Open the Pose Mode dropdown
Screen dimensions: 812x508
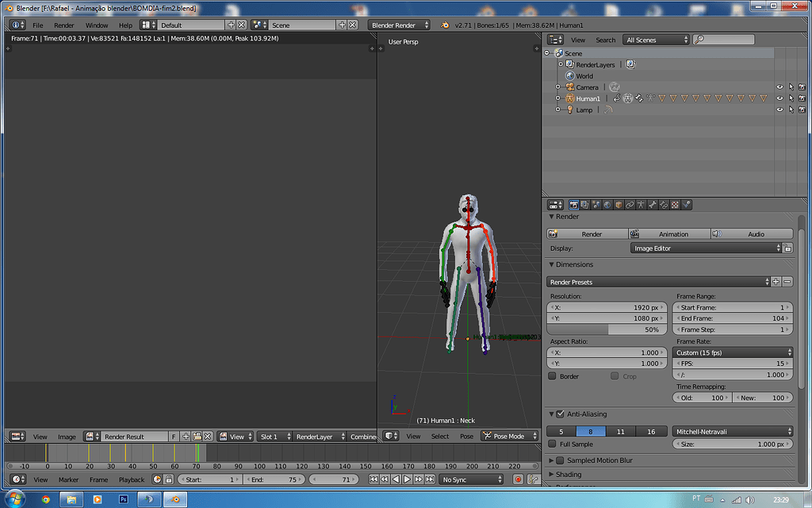pyautogui.click(x=509, y=436)
